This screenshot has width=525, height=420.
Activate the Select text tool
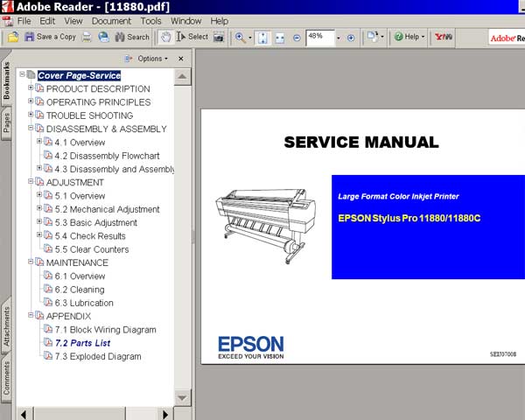tap(192, 37)
